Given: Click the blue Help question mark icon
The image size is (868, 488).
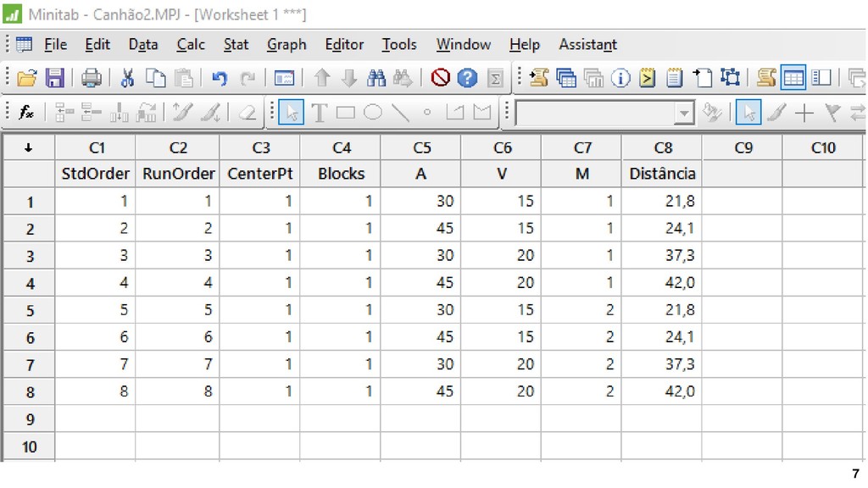Looking at the screenshot, I should 467,78.
